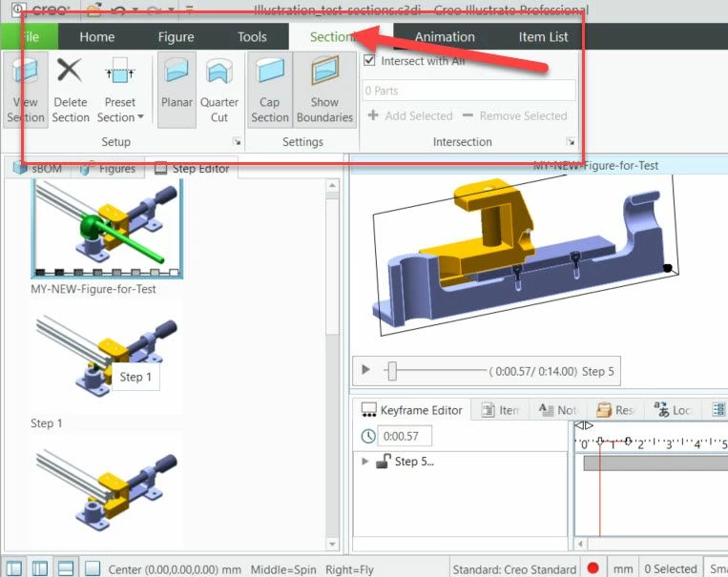Switch to the Item List ribbon tab
The height and width of the screenshot is (577, 728).
(543, 36)
